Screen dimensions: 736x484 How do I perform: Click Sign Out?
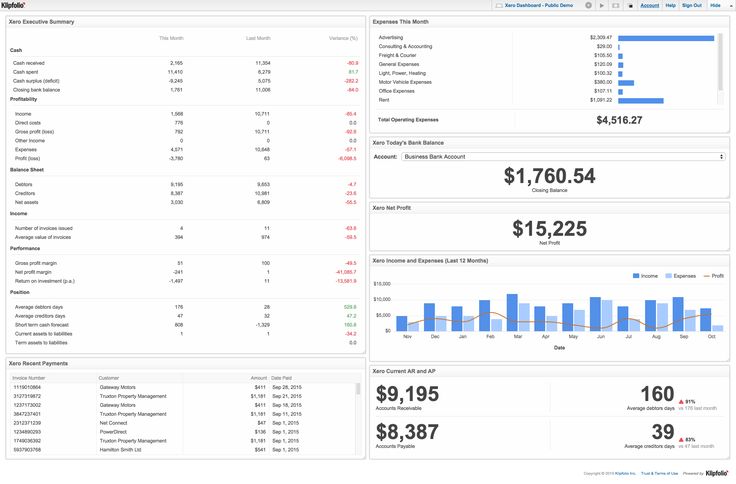[x=692, y=5]
